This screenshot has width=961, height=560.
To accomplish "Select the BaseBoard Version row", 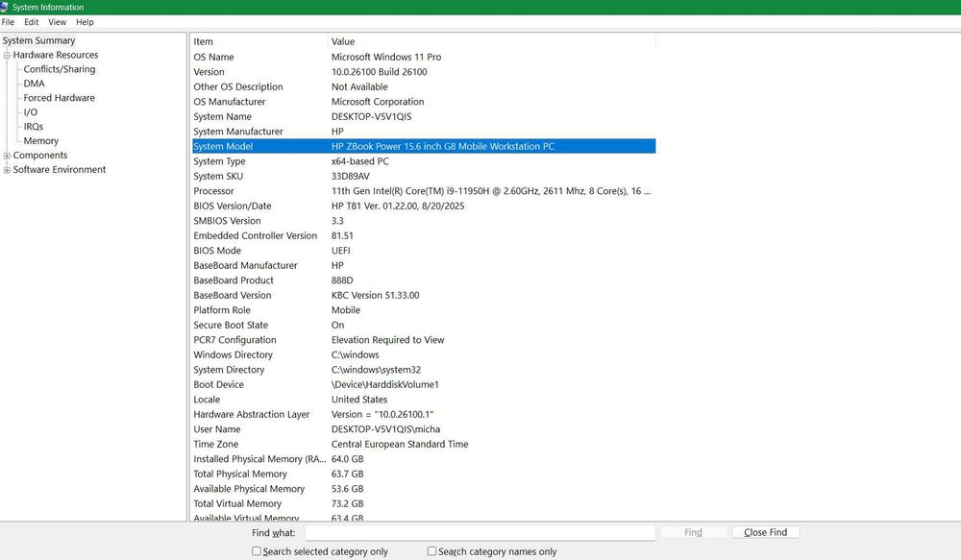I will (424, 295).
